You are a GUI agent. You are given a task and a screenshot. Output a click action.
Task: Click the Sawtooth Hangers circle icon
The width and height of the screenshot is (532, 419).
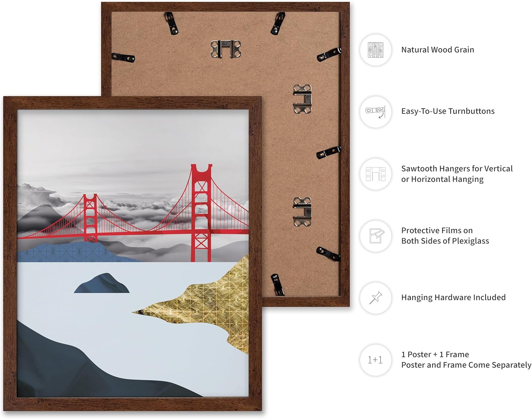[376, 174]
